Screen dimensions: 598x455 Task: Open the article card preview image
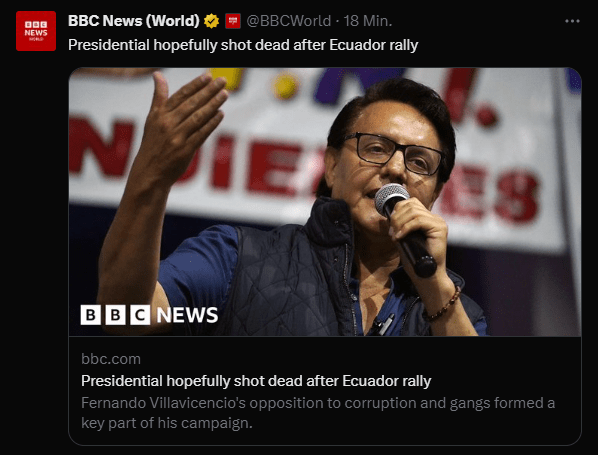pyautogui.click(x=325, y=202)
